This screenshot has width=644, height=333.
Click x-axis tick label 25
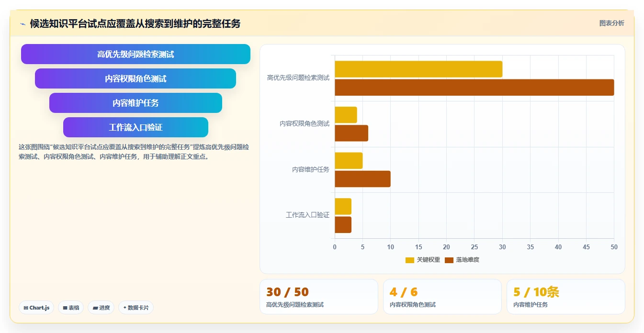(x=475, y=247)
